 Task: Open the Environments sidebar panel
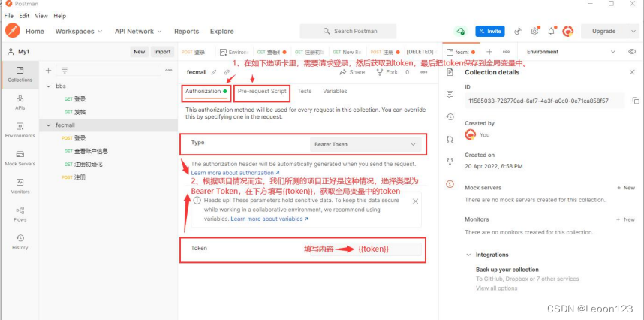click(x=20, y=130)
